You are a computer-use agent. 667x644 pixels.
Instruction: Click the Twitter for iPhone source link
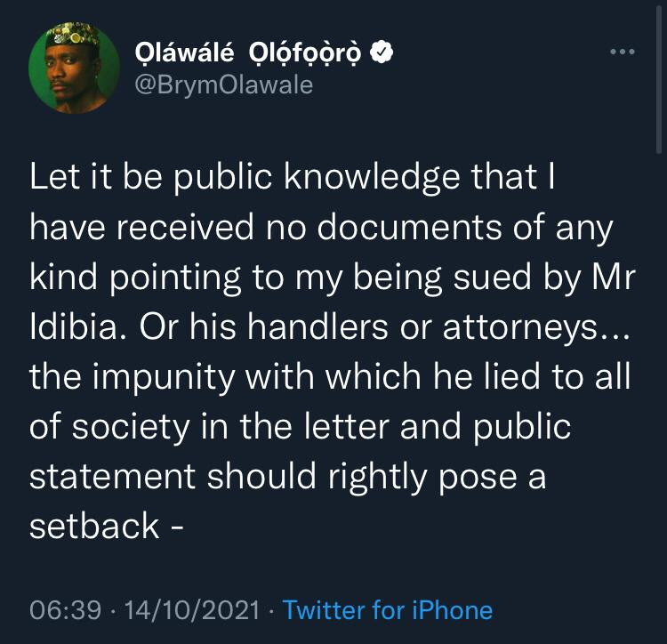click(x=388, y=610)
